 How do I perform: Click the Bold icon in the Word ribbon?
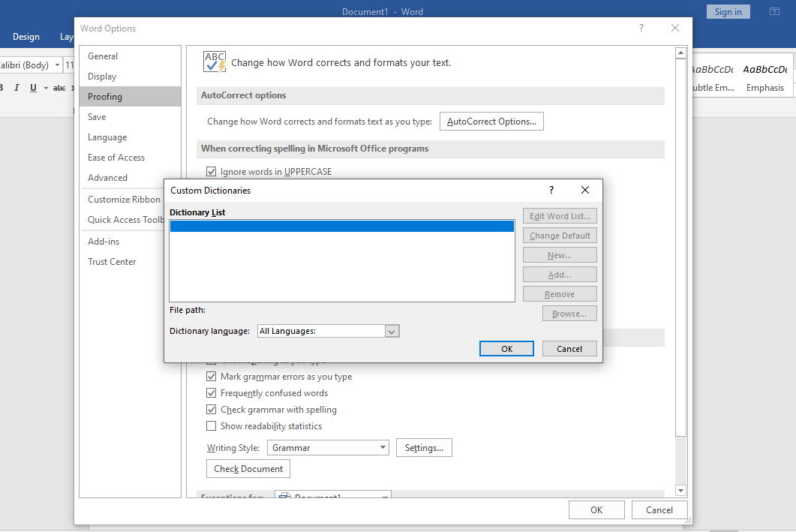pos(2,88)
